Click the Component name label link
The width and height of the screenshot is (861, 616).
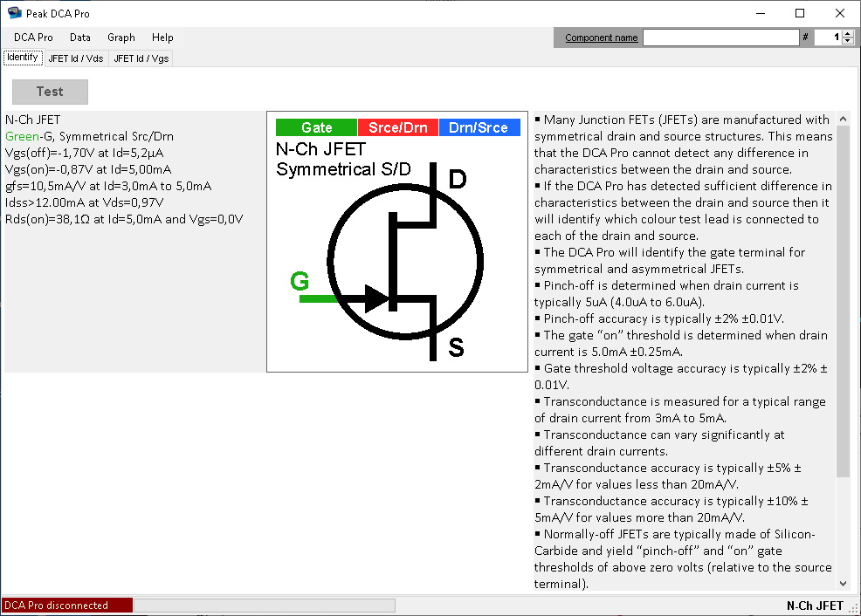coord(601,38)
